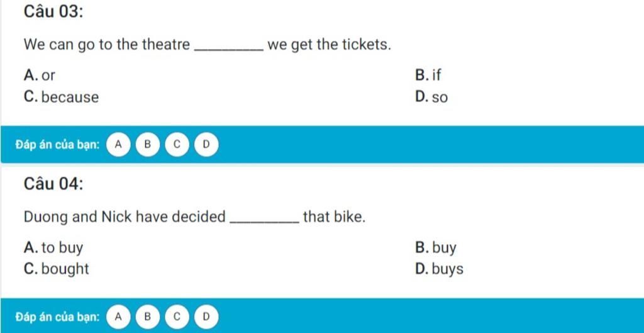Click the option text 'B. if'
Screen dimensions: 644x333
point(428,76)
